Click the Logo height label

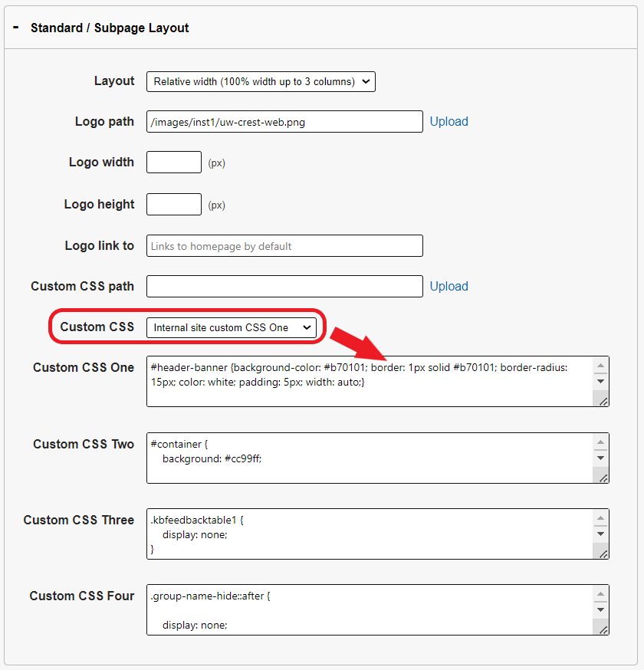pyautogui.click(x=99, y=204)
